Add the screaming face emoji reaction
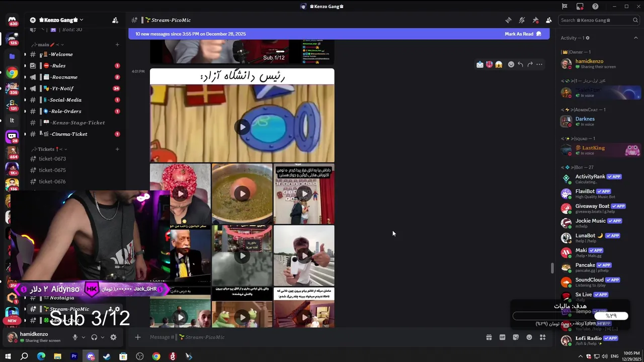644x362 pixels. [499, 64]
